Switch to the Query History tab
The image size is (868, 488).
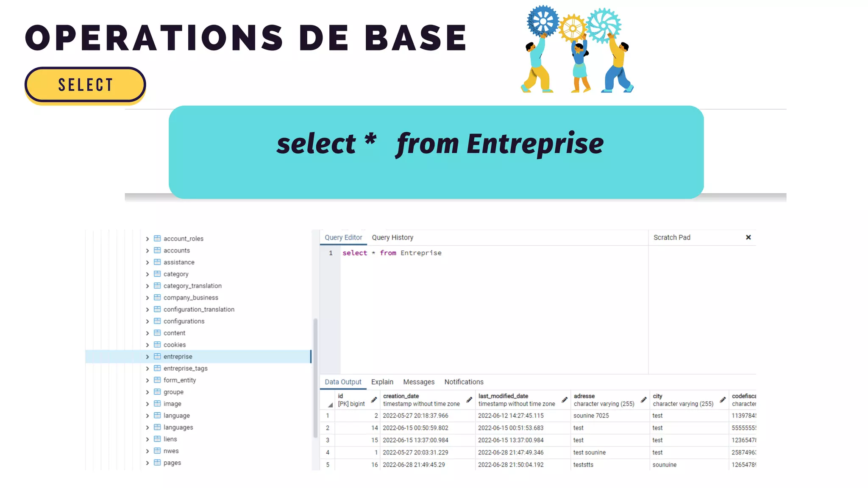[x=392, y=238]
